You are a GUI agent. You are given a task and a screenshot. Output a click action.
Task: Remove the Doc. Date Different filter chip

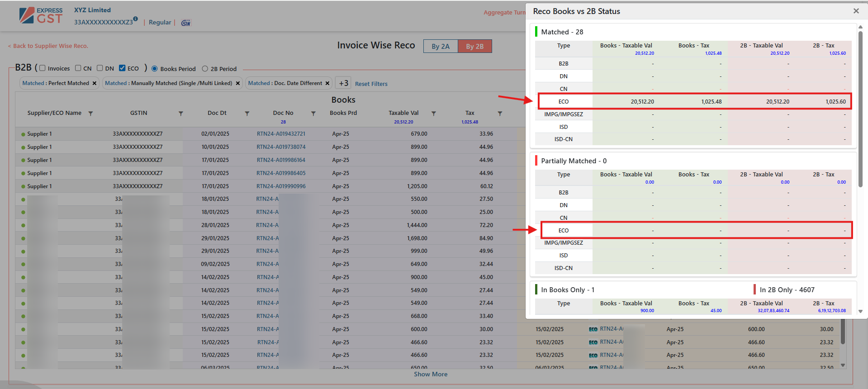coord(327,83)
